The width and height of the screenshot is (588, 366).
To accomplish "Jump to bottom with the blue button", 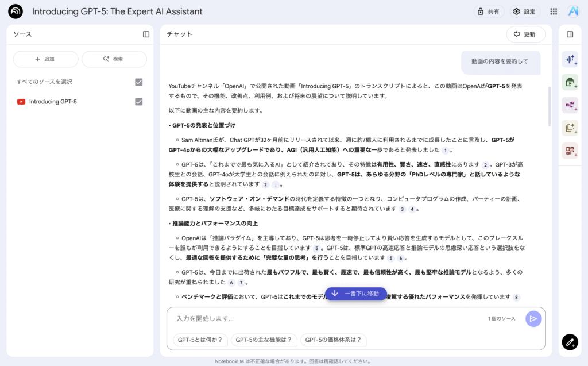I will pos(355,294).
